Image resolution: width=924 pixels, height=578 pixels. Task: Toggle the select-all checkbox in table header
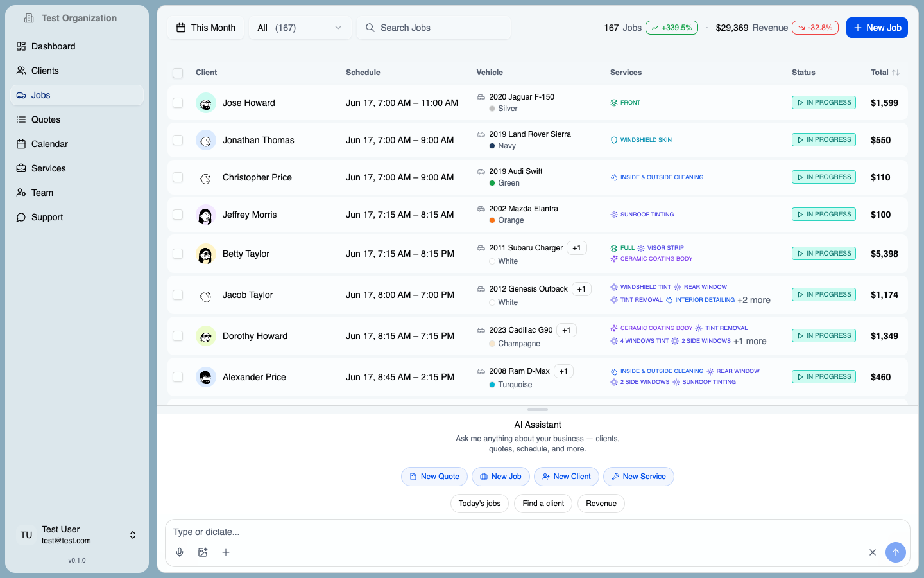[178, 73]
